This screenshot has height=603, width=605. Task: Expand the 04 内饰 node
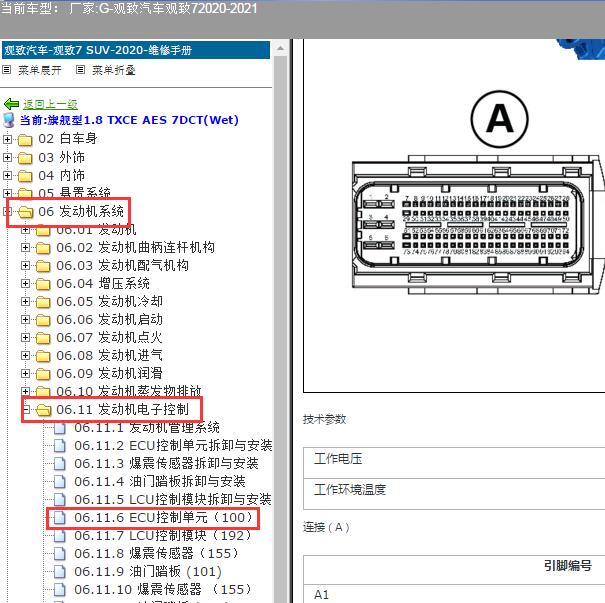tap(7, 176)
